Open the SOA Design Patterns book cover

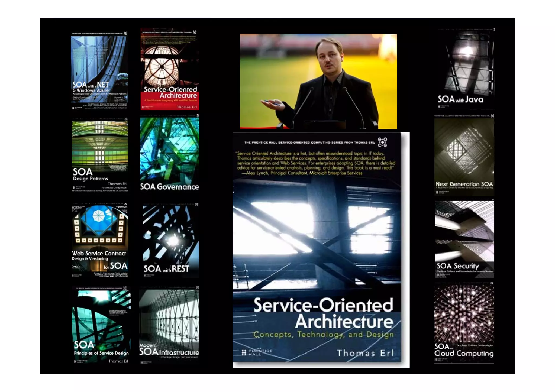(x=100, y=155)
